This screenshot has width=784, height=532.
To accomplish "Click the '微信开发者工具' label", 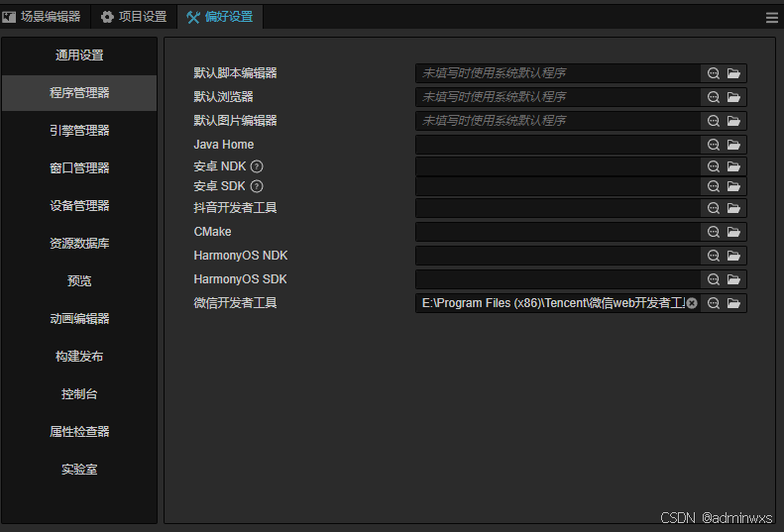I will click(x=235, y=303).
